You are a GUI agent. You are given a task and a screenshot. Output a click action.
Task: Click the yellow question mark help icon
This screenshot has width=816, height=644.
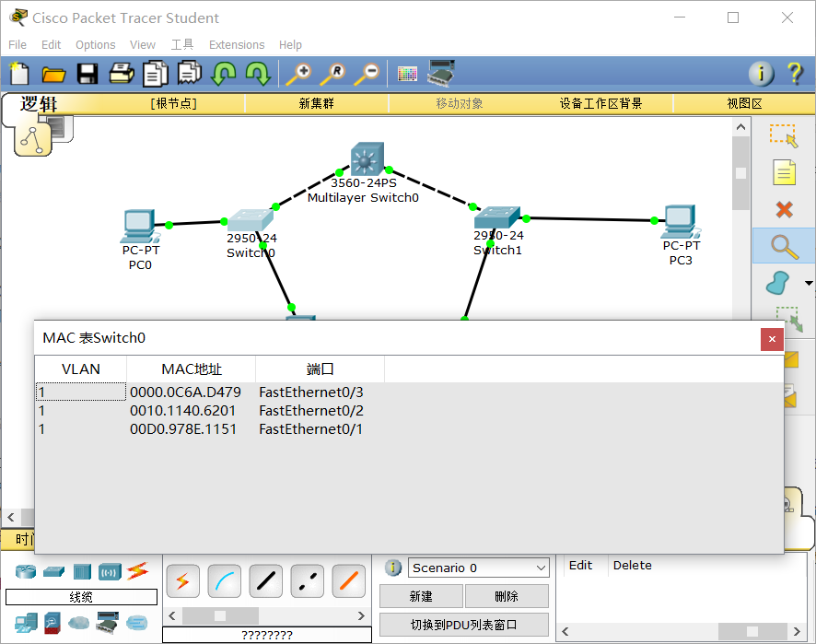[795, 74]
